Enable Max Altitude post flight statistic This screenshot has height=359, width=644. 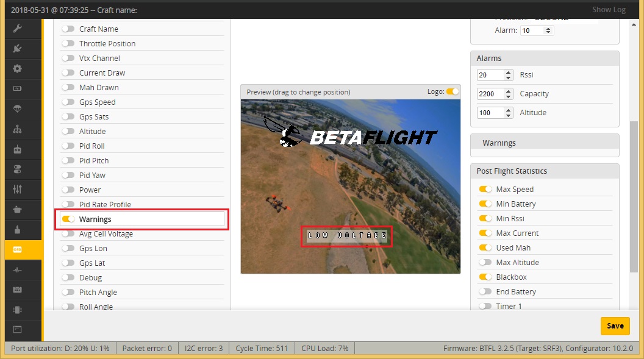(485, 262)
